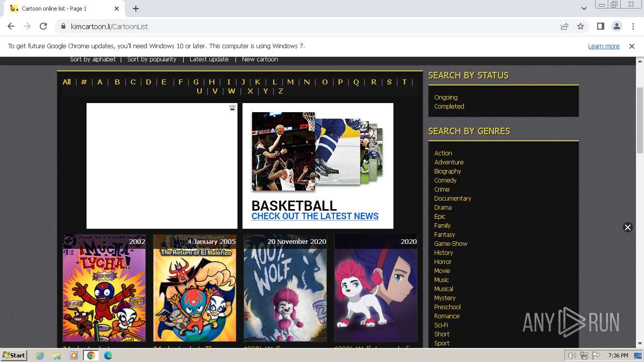This screenshot has width=644, height=362.
Task: Open the 7:36 PM taskbar clock
Action: point(618,355)
